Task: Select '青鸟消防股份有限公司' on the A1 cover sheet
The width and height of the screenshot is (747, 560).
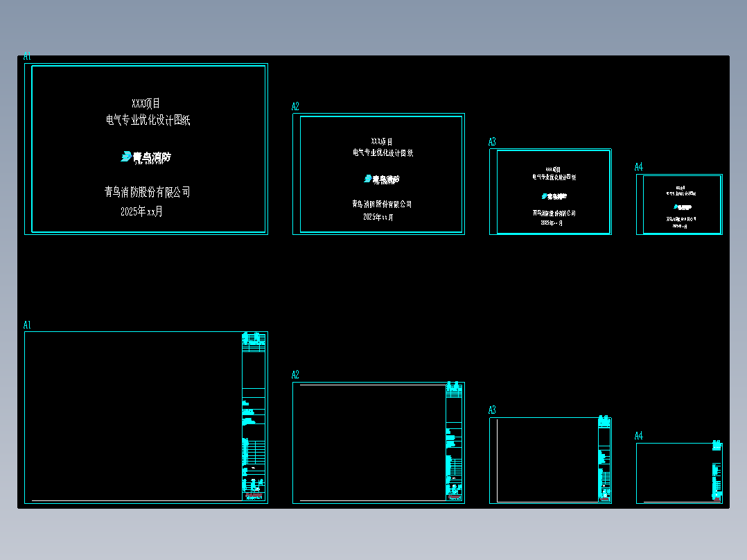Action: coord(147,191)
